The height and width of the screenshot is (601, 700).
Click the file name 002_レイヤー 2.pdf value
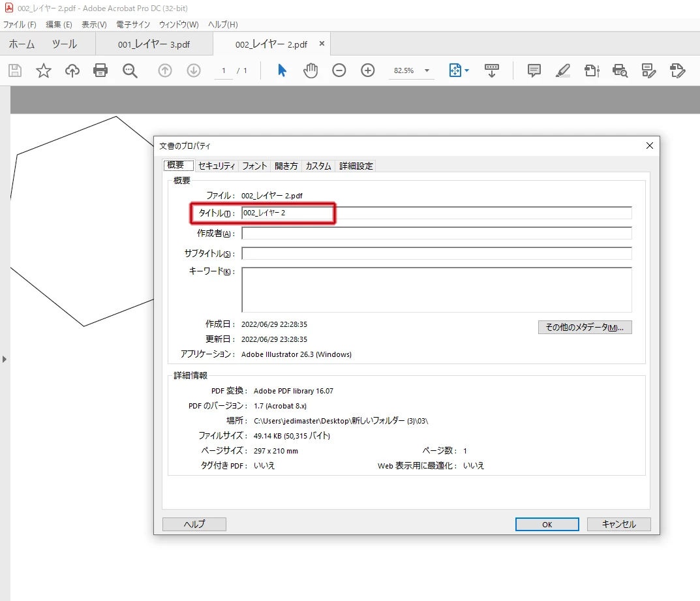pos(272,196)
